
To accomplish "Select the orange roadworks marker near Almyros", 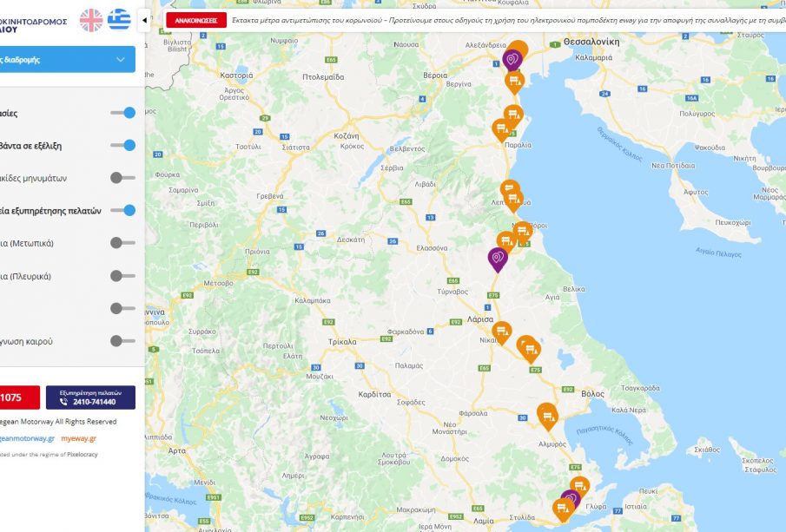I will [547, 416].
